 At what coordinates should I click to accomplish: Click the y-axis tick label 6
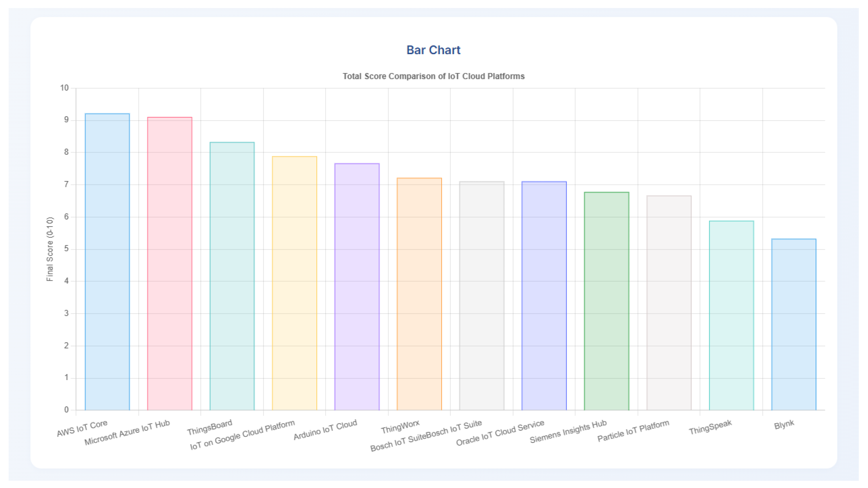(x=66, y=217)
